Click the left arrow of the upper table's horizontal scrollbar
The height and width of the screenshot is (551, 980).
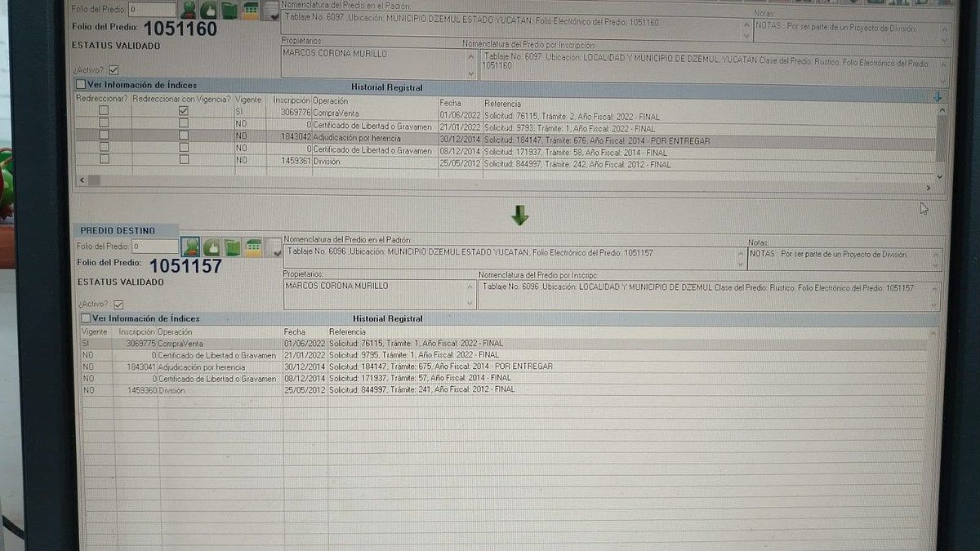(x=82, y=179)
